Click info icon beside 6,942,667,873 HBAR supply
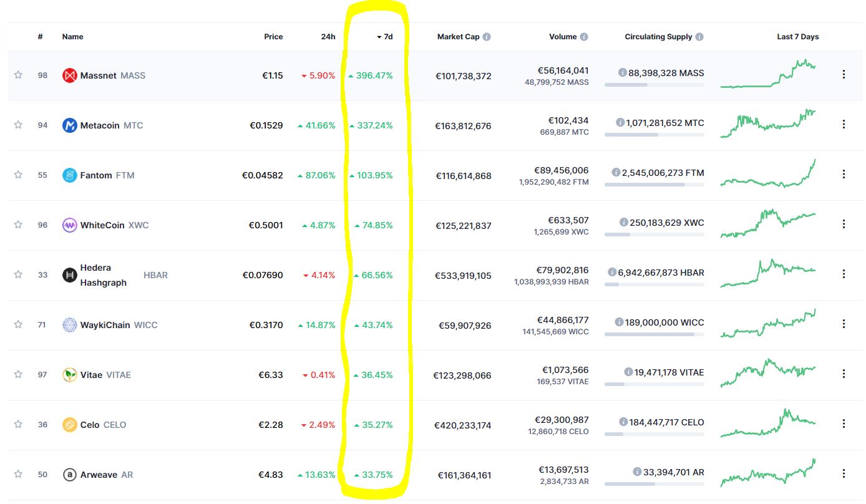The height and width of the screenshot is (504, 866). click(612, 273)
